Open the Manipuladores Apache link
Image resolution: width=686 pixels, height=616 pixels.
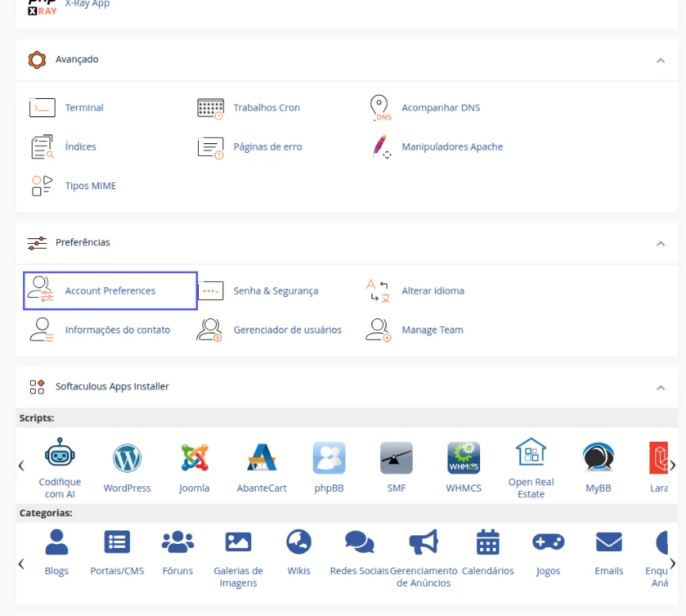tap(452, 147)
